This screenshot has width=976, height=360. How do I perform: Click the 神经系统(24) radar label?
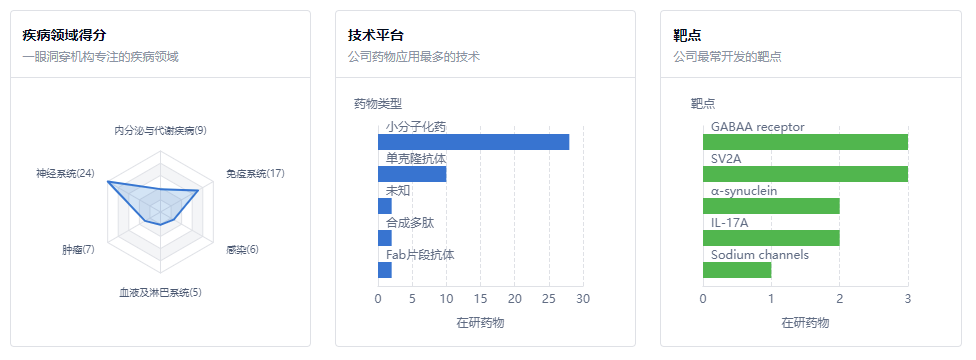pyautogui.click(x=65, y=173)
